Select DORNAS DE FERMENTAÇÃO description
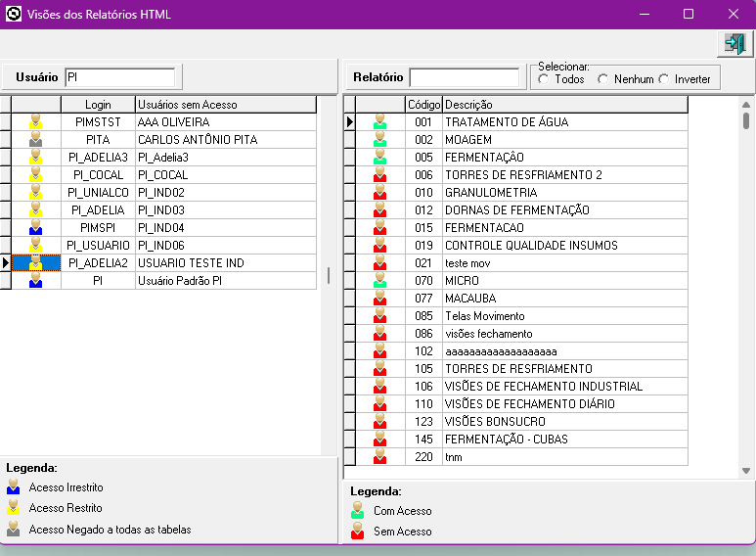 (565, 209)
